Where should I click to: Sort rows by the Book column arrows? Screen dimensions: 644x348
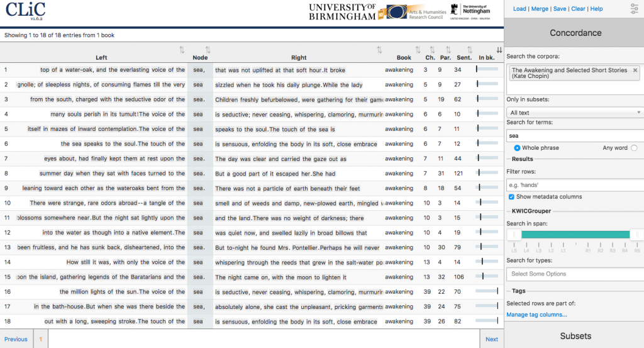418,50
